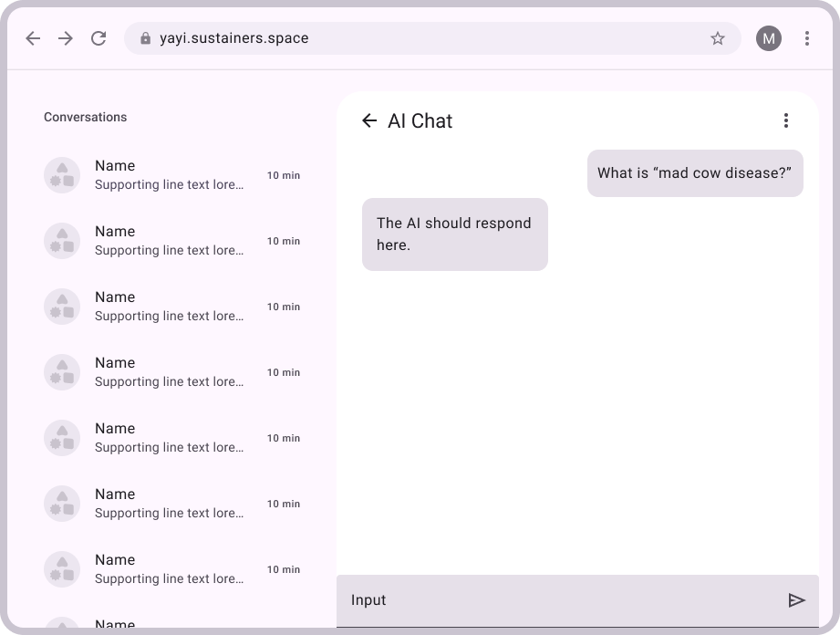
Task: Click the send message arrow icon
Action: click(x=795, y=600)
